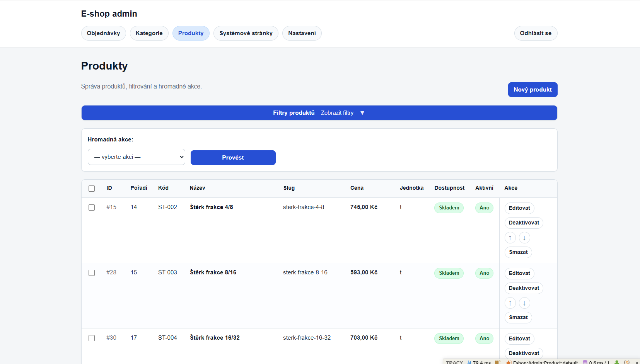
Task: Tick the select-all checkbox in table header
Action: click(92, 189)
